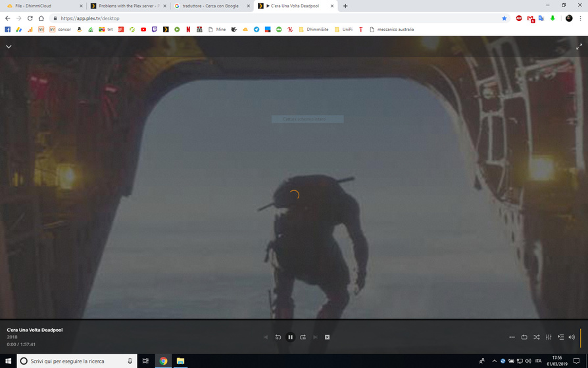Click the previous track button
This screenshot has width=588, height=368.
coord(266,337)
